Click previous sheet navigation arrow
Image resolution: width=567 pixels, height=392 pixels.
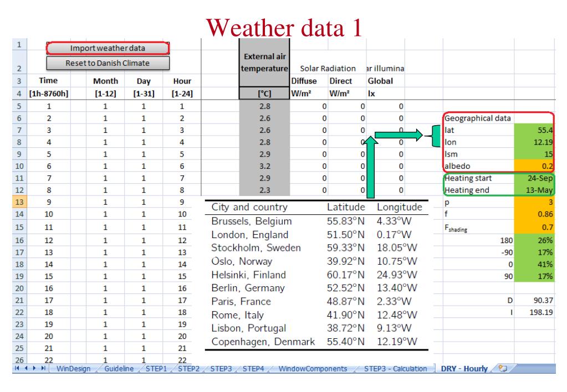[x=25, y=368]
